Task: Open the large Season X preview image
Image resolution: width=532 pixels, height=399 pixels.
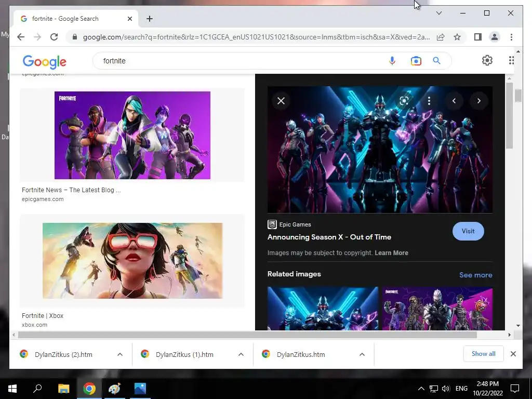Action: click(x=380, y=150)
